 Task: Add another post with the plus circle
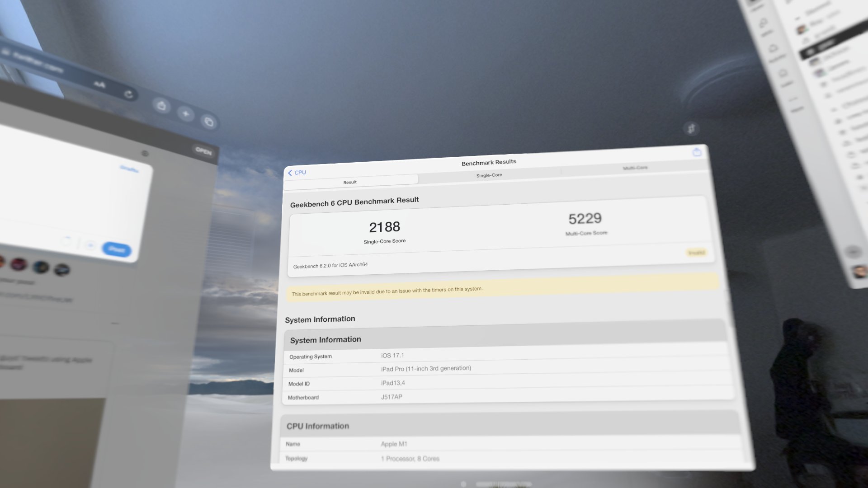click(90, 245)
